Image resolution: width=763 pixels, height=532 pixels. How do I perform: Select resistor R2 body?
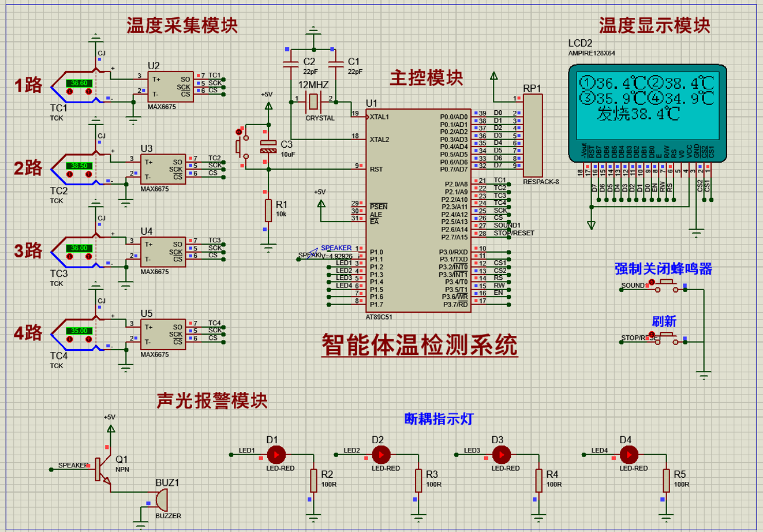click(313, 480)
